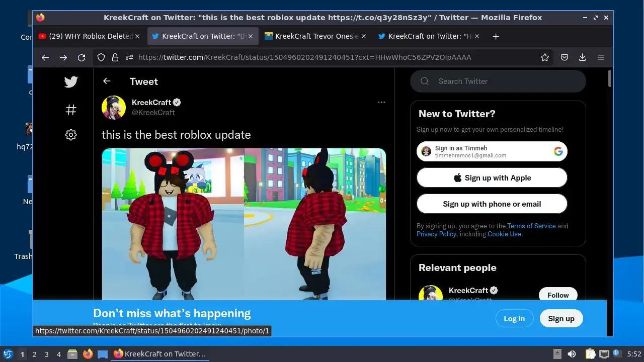This screenshot has width=644, height=362.
Task: Open @KreekCraft handle on tweet
Action: [153, 113]
